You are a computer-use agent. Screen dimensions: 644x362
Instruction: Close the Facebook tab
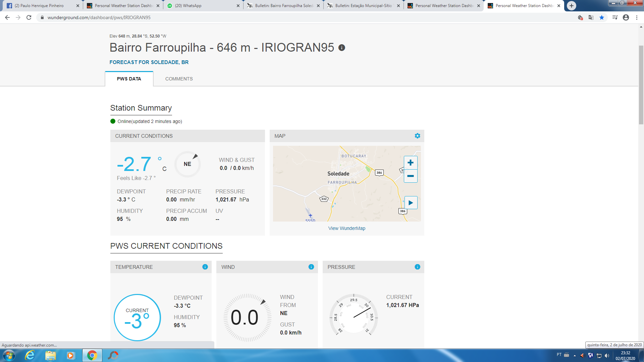pos(78,6)
